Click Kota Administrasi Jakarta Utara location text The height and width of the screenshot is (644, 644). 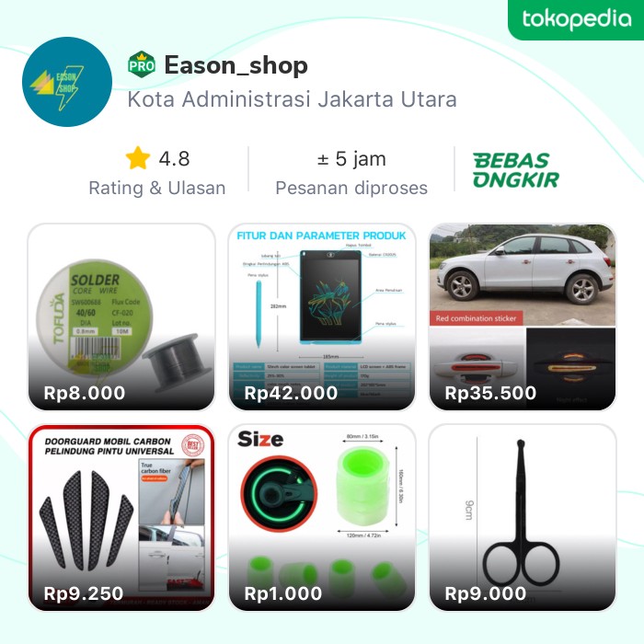[292, 99]
